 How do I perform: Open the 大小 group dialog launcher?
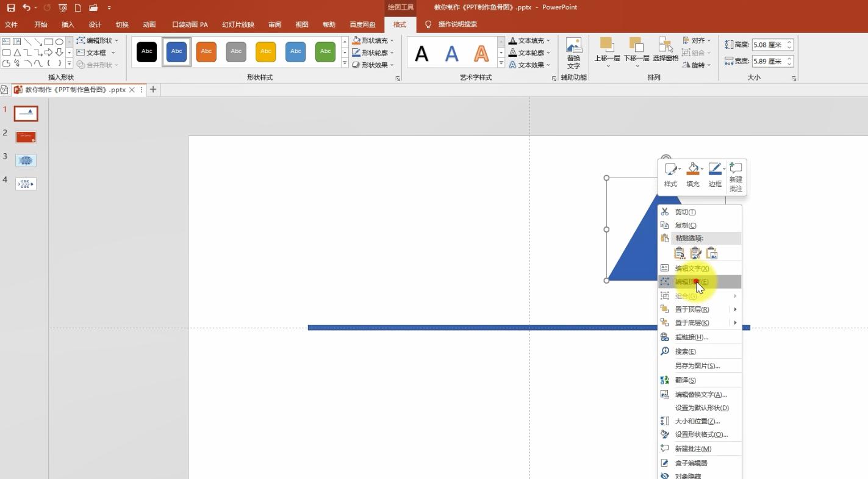tap(794, 79)
